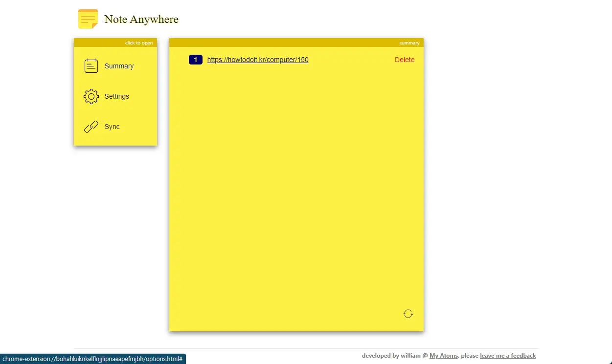Click the 'summary' panel header label
The height and width of the screenshot is (364, 612).
(x=409, y=43)
